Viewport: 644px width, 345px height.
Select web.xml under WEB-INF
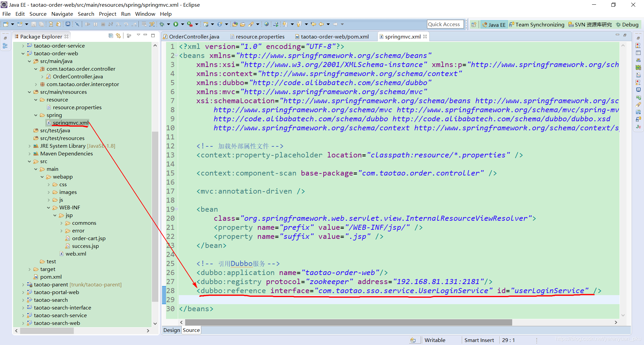click(x=76, y=254)
